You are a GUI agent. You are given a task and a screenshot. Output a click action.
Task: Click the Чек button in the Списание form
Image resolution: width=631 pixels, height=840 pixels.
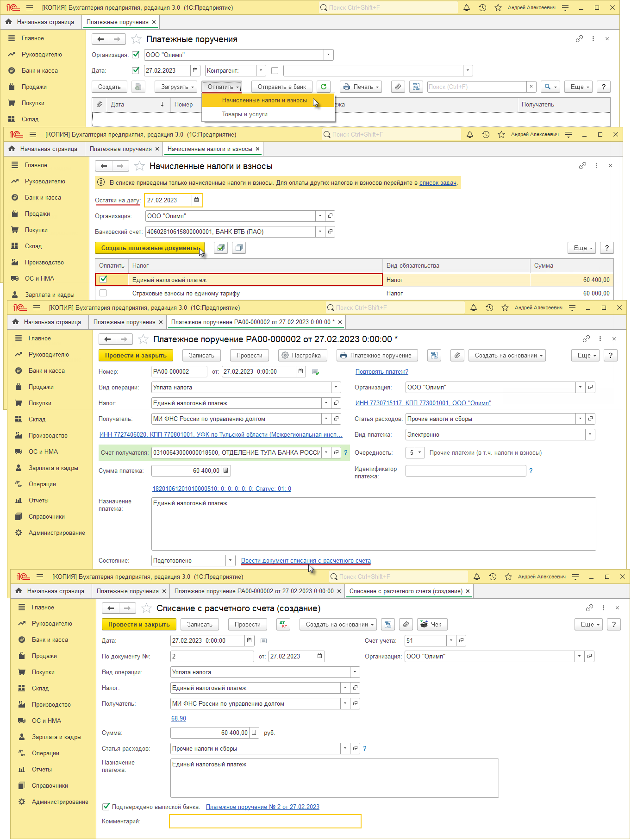pos(431,624)
